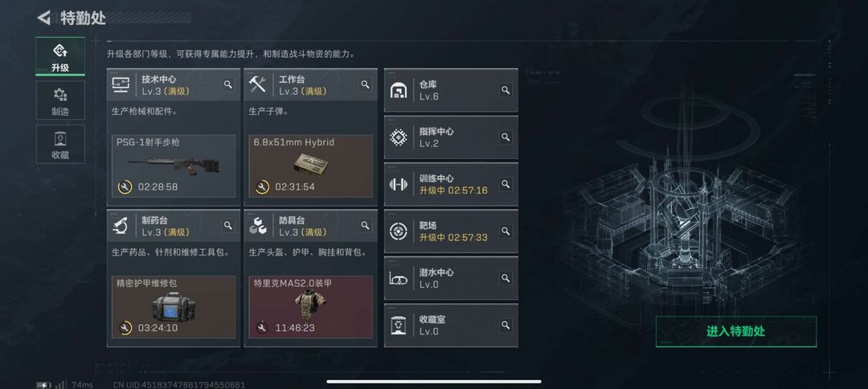Click the magnifier icon on 收藏室
The width and height of the screenshot is (868, 389).
tap(506, 325)
